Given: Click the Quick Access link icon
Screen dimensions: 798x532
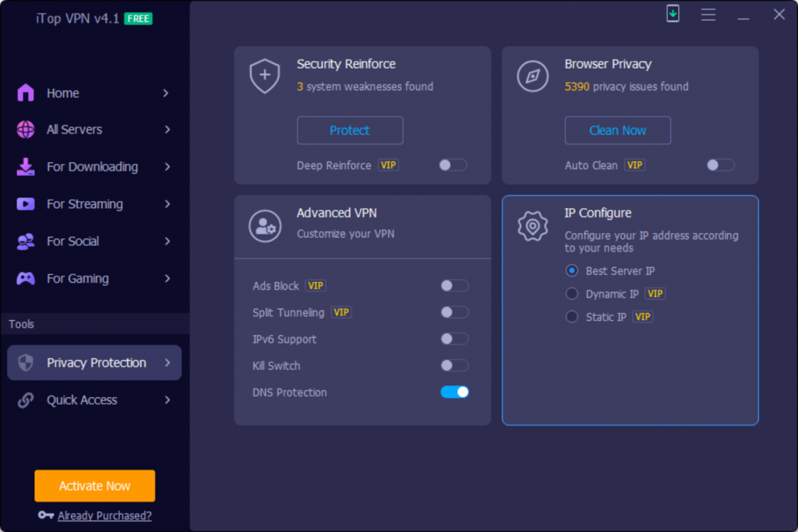Looking at the screenshot, I should 26,400.
